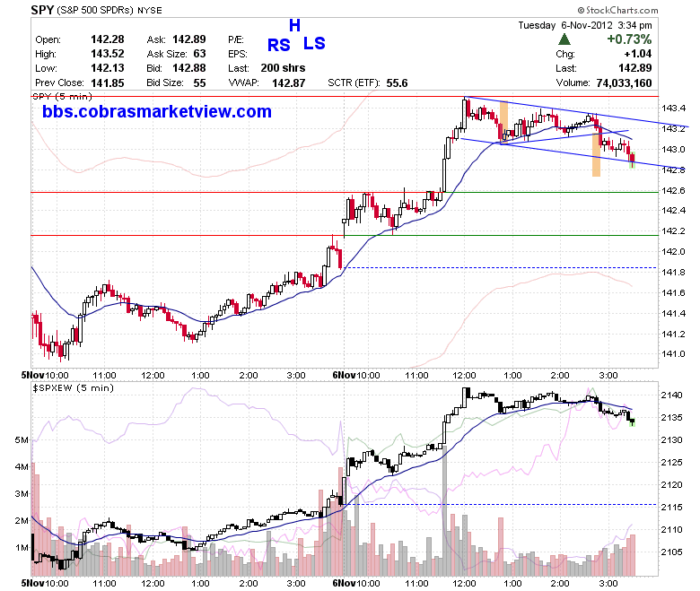Click the Open value 142.28
Viewport: 700px width, 591px height.
click(x=108, y=39)
